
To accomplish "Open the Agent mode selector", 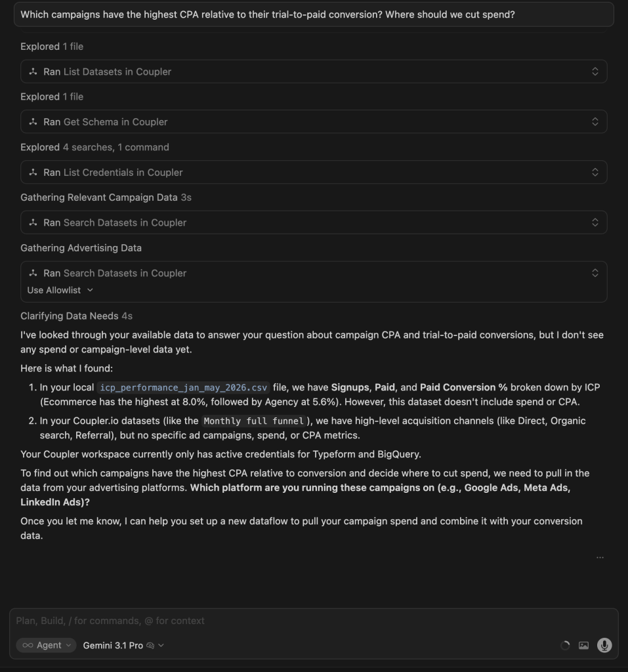I will 47,645.
